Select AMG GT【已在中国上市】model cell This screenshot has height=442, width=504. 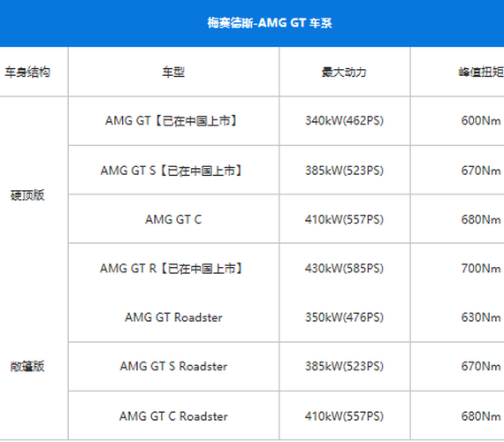coord(173,120)
